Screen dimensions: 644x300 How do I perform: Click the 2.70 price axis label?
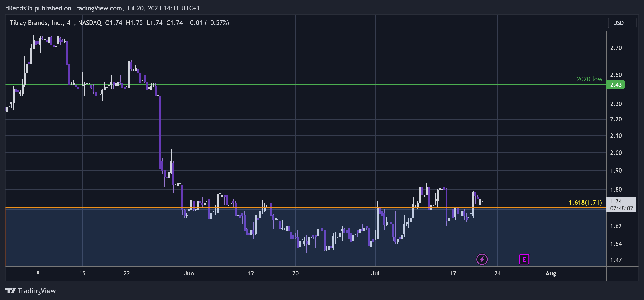616,48
